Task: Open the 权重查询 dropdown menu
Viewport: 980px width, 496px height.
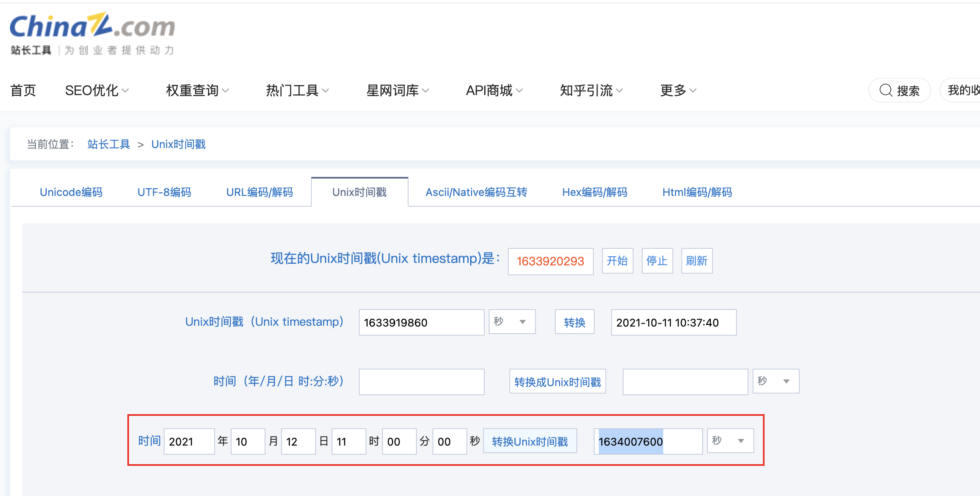Action: click(197, 90)
